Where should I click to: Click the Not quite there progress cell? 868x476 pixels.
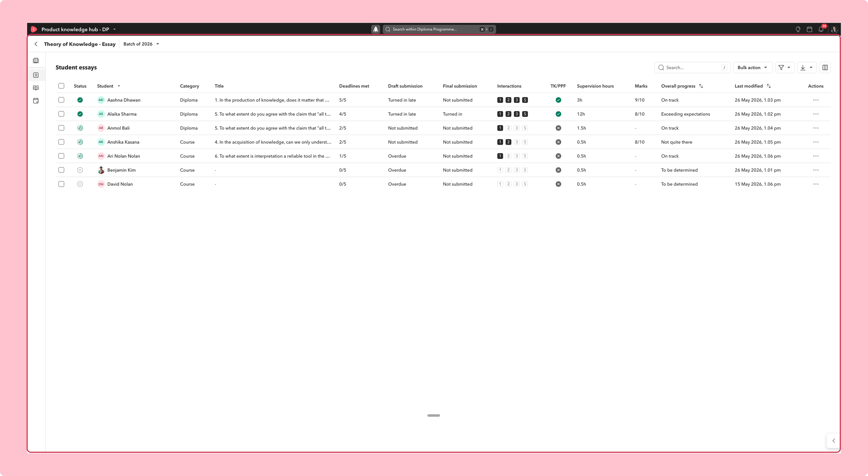point(676,142)
